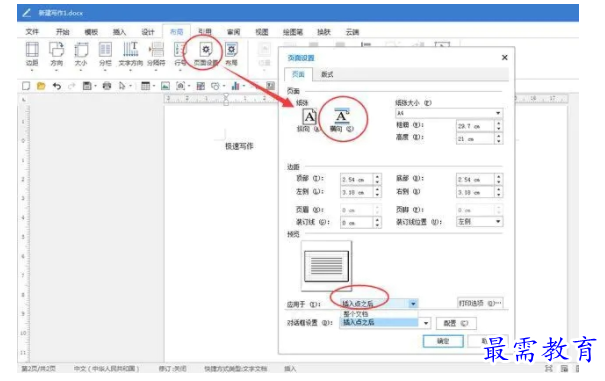This screenshot has height=381, width=605.
Task: Open the 大小 paper size tool
Action: (81, 54)
